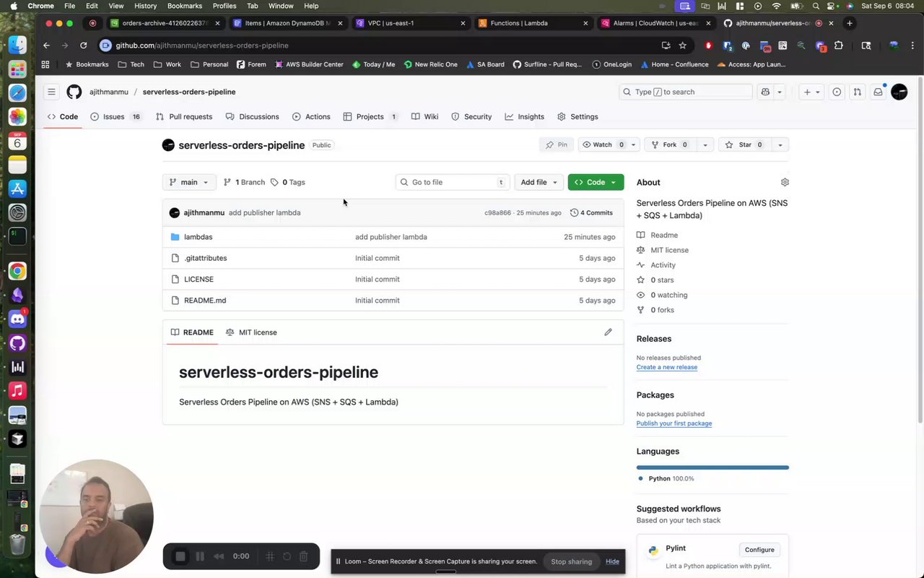Screen dimensions: 924x578
Task: Open the Chrome History menu
Action: click(x=145, y=6)
